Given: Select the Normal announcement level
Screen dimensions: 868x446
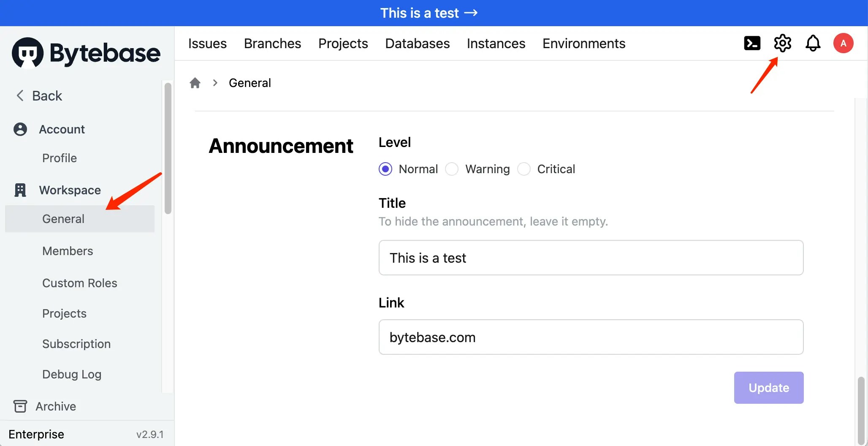Looking at the screenshot, I should click(x=385, y=169).
